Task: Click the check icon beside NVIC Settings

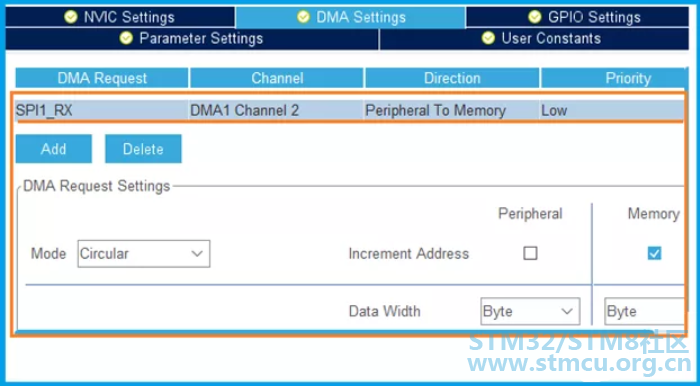Action: [x=71, y=17]
